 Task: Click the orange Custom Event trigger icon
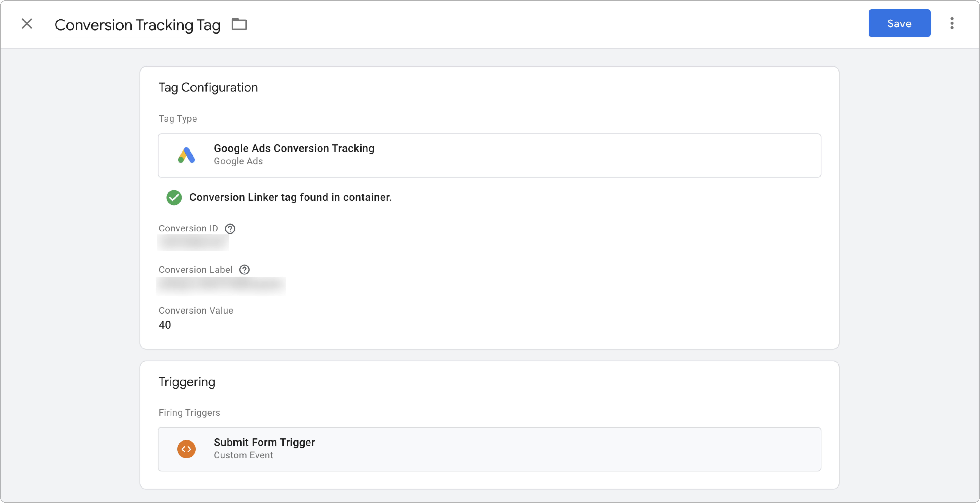pyautogui.click(x=186, y=449)
